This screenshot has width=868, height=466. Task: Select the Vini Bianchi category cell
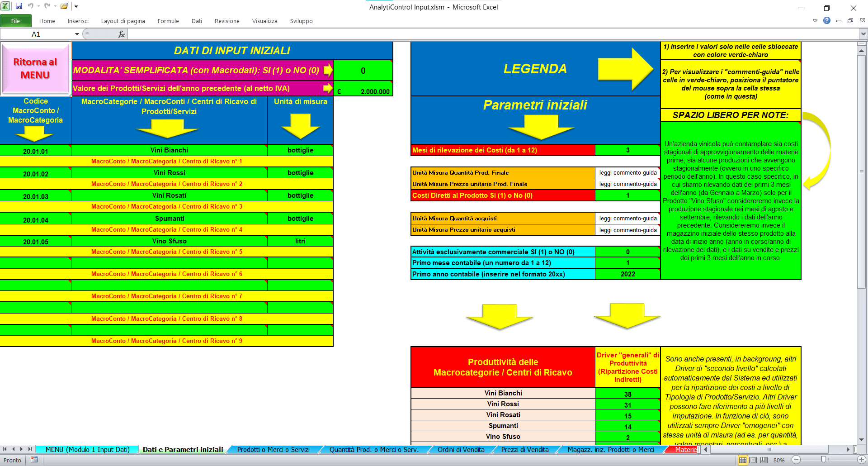tap(169, 150)
